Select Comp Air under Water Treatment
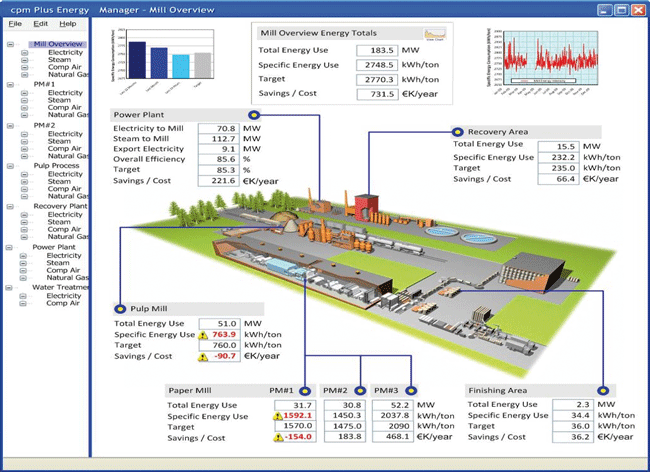 click(x=63, y=303)
